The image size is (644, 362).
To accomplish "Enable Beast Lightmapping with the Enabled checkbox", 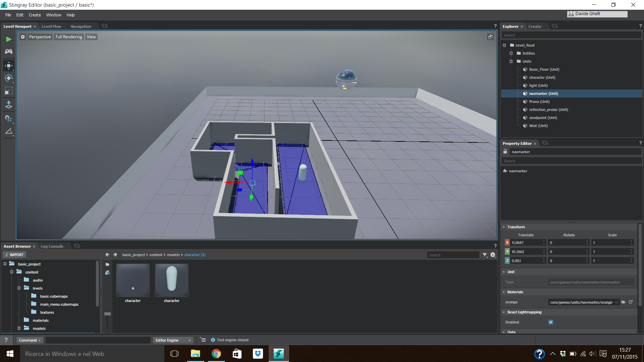I will tap(550, 322).
